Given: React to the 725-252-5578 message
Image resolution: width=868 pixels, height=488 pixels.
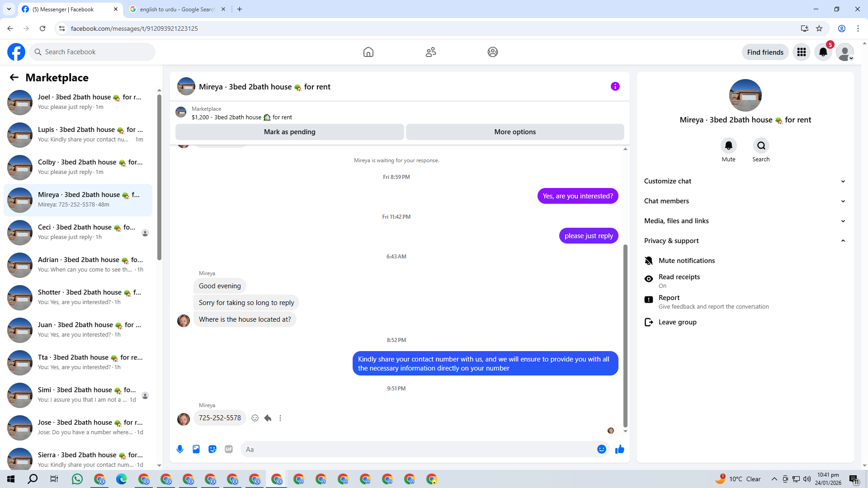Looking at the screenshot, I should (x=255, y=418).
